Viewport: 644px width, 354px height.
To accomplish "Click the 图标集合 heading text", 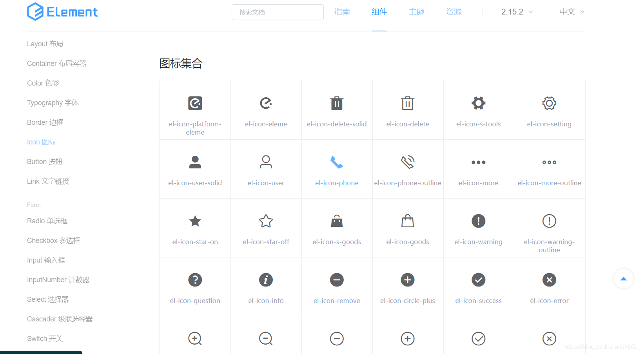I will pyautogui.click(x=181, y=63).
